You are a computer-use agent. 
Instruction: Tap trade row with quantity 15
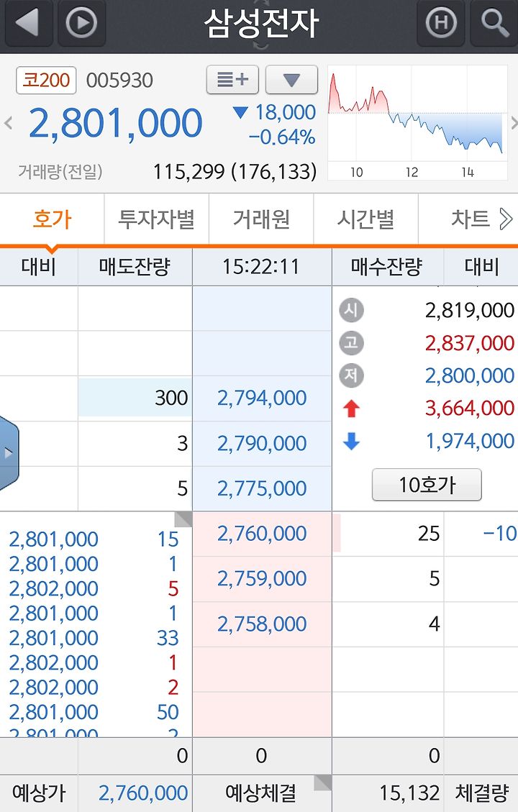(94, 539)
